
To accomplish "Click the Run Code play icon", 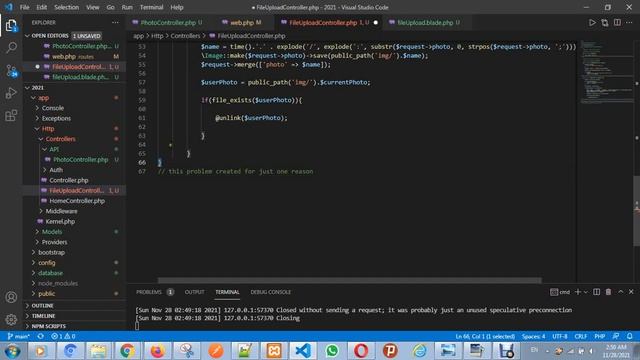I will [592, 22].
